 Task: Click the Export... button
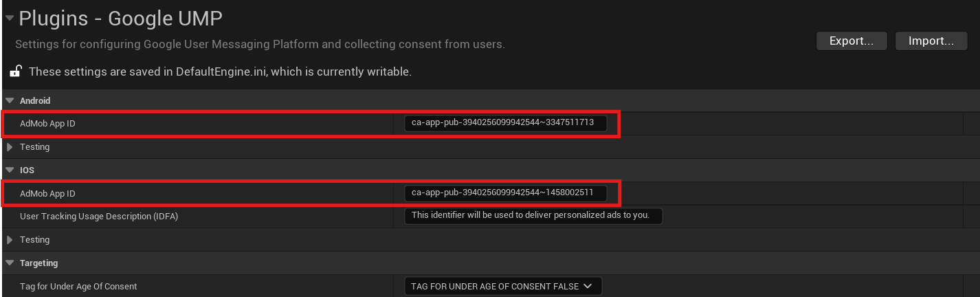[x=851, y=41]
